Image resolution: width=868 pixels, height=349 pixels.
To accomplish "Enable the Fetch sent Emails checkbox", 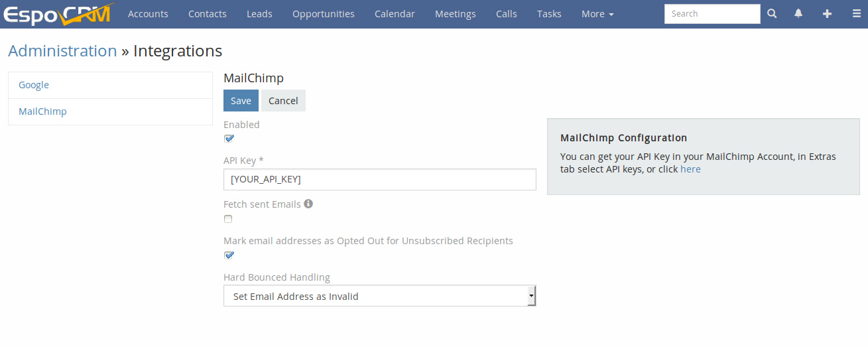I will tap(228, 219).
